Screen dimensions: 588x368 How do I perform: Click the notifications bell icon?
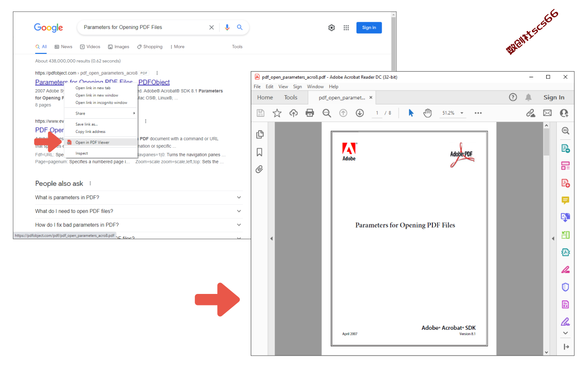click(x=528, y=97)
